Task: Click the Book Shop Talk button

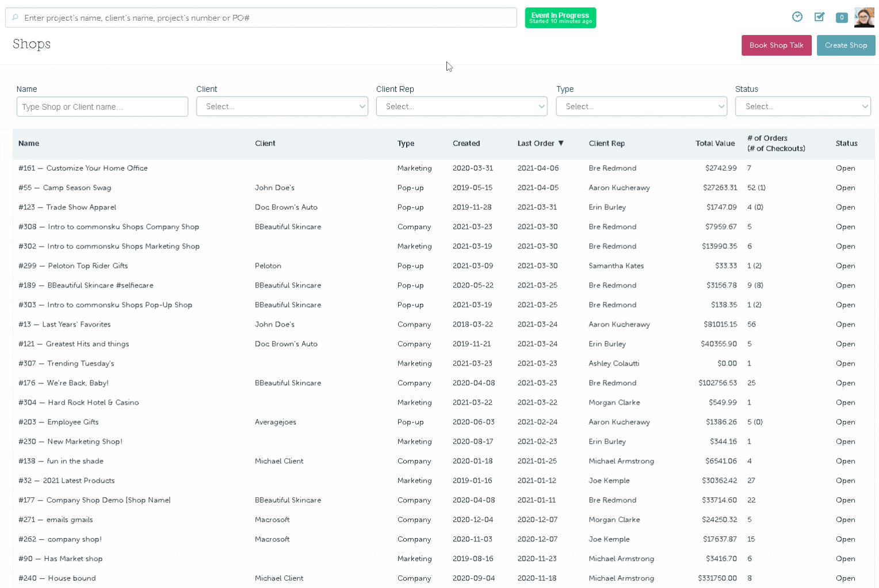Action: [776, 45]
